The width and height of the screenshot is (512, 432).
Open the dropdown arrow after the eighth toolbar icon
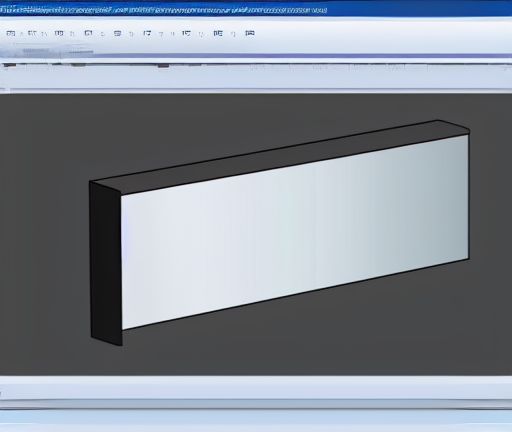pyautogui.click(x=234, y=34)
